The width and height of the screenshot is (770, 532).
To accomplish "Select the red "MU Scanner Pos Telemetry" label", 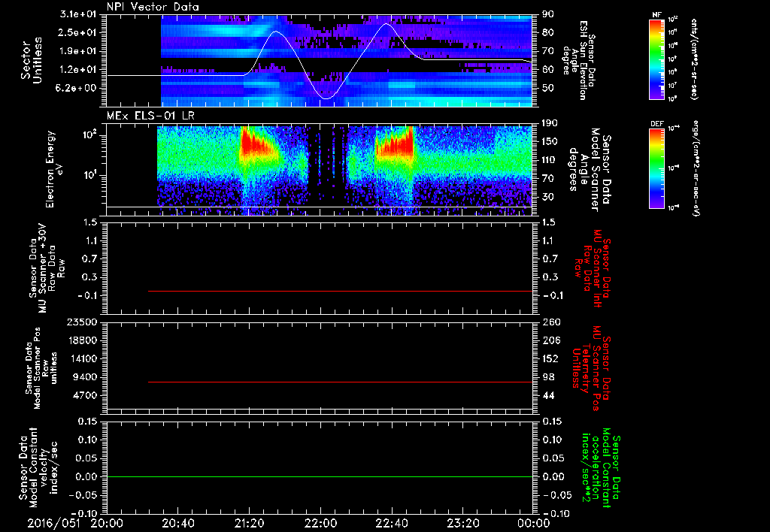I will coord(590,368).
